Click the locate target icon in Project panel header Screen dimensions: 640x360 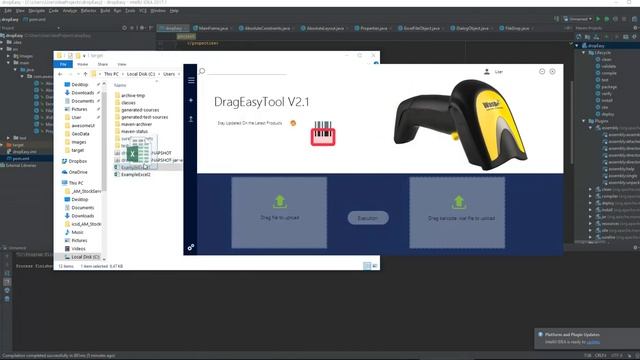(124, 28)
